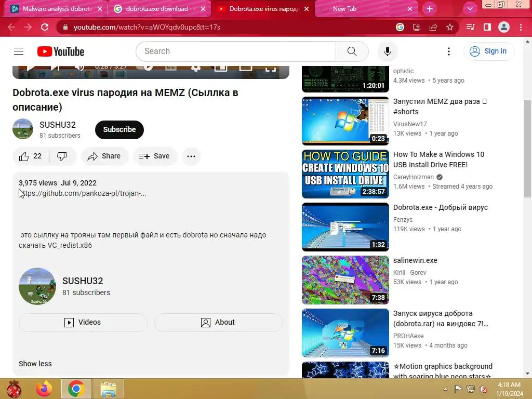The height and width of the screenshot is (399, 532).
Task: Click the muted volume tray icon
Action: coord(483,389)
